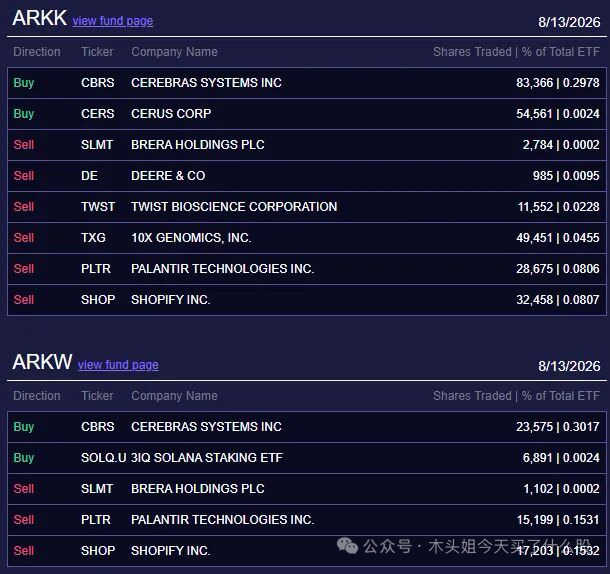Select CBRS ticker in the ARKW table
The width and height of the screenshot is (610, 574).
click(98, 427)
